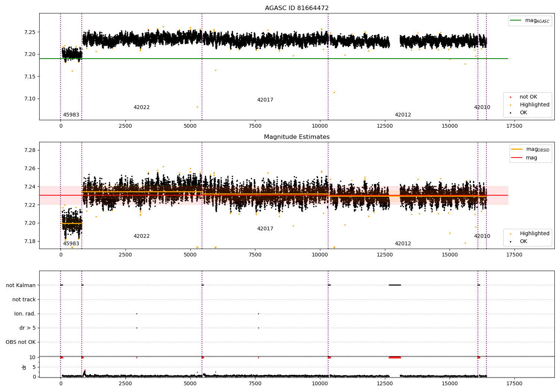
Task: Click OBSID label 42017 in top plot
Action: (265, 100)
